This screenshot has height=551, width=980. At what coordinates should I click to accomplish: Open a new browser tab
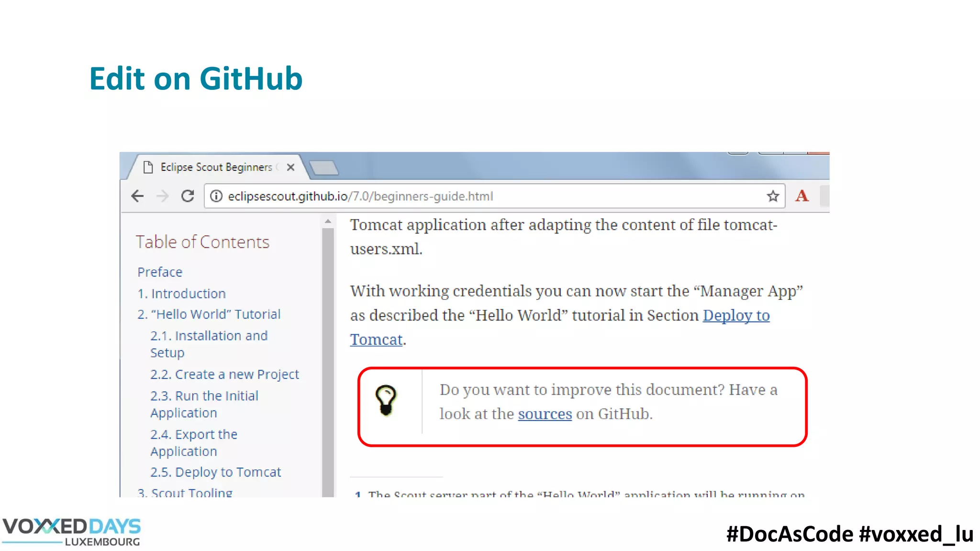[x=324, y=168]
